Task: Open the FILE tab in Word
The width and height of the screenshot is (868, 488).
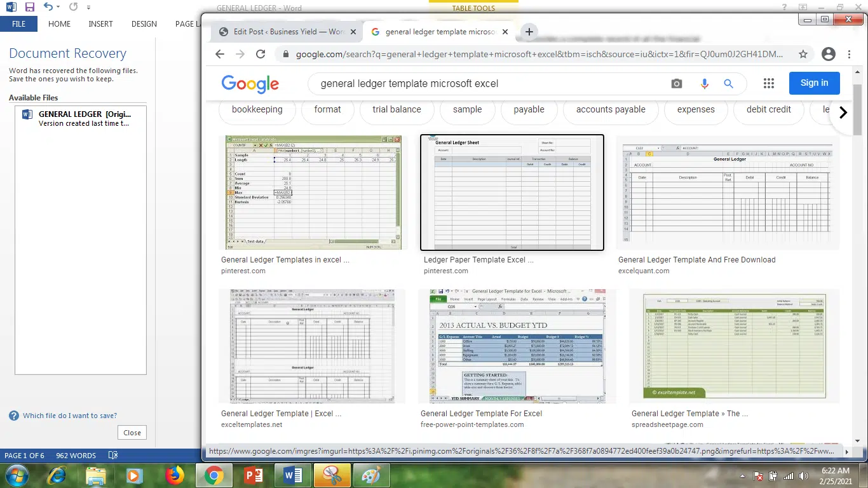Action: (x=18, y=24)
